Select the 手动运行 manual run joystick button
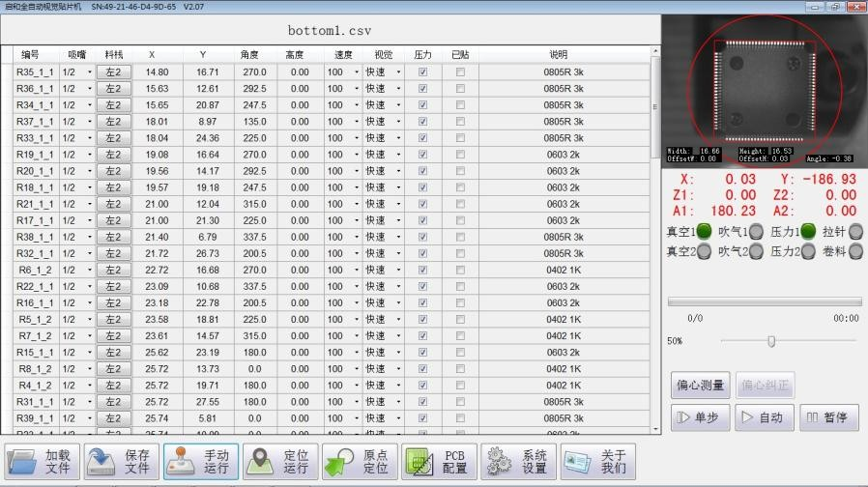 point(201,461)
